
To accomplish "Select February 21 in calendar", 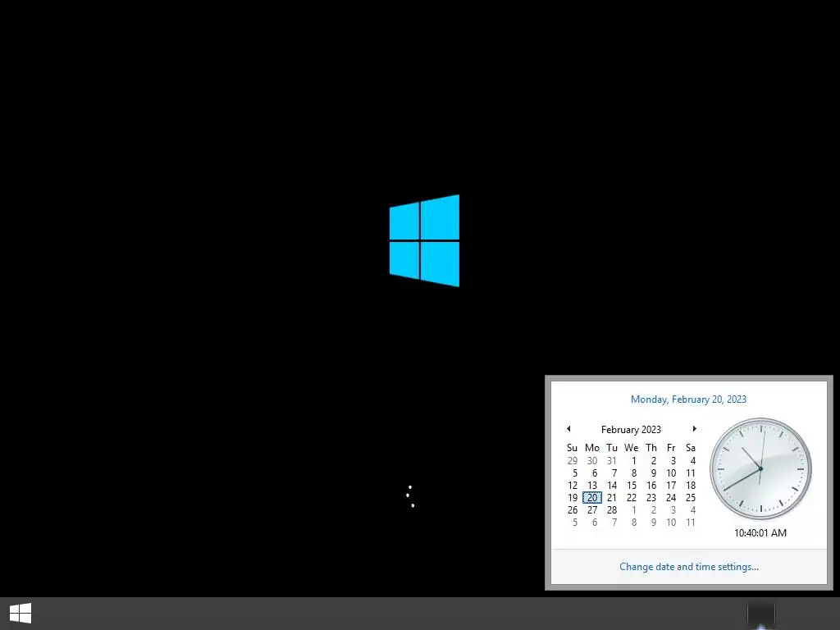I will (x=612, y=498).
